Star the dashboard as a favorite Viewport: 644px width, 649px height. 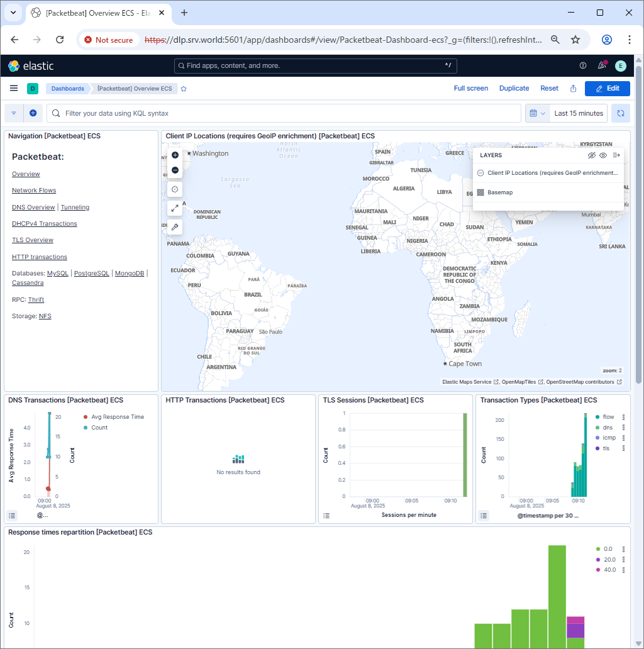[x=184, y=89]
